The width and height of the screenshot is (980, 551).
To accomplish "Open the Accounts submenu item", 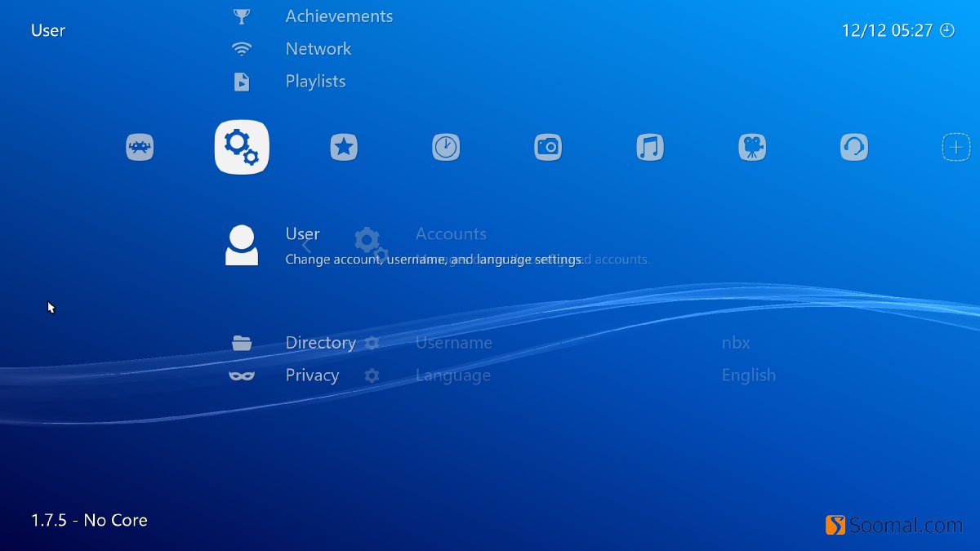I will (451, 234).
